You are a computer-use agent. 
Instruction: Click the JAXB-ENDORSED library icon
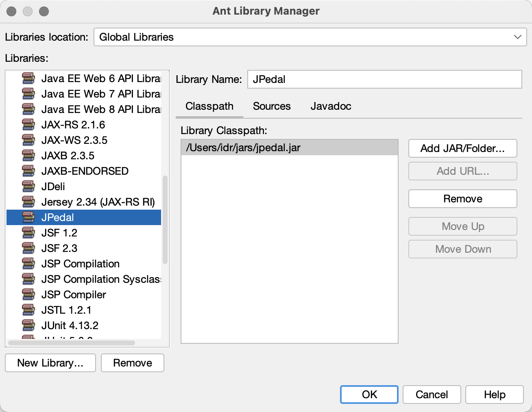tap(28, 171)
